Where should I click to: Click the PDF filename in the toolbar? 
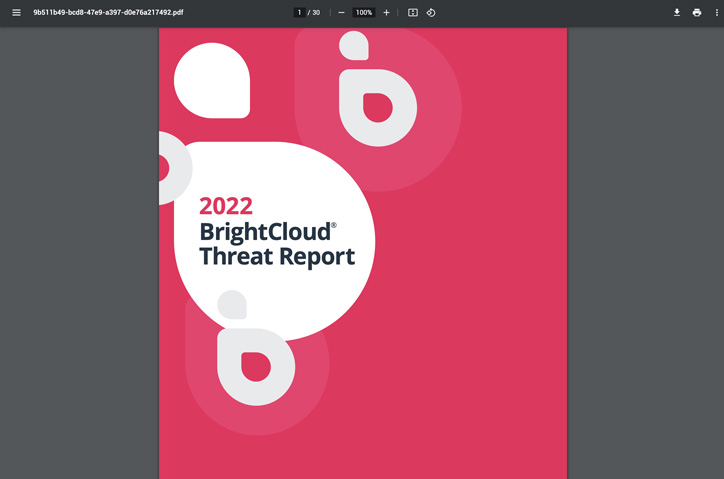[x=108, y=12]
